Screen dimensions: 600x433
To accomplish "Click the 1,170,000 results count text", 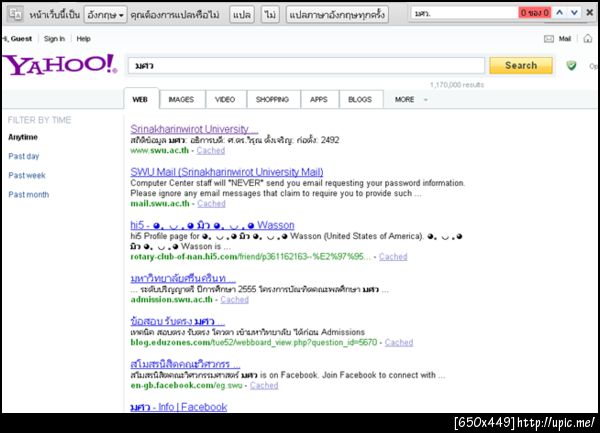I will click(457, 85).
